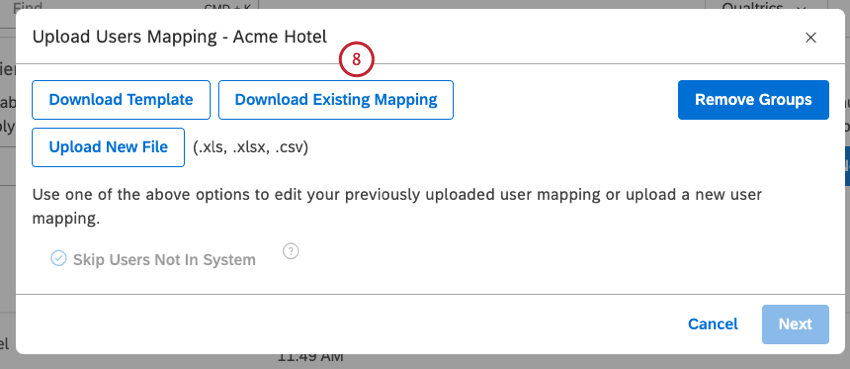850x369 pixels.
Task: Click the 11:49 AM timestamp behind dialog
Action: (x=310, y=358)
